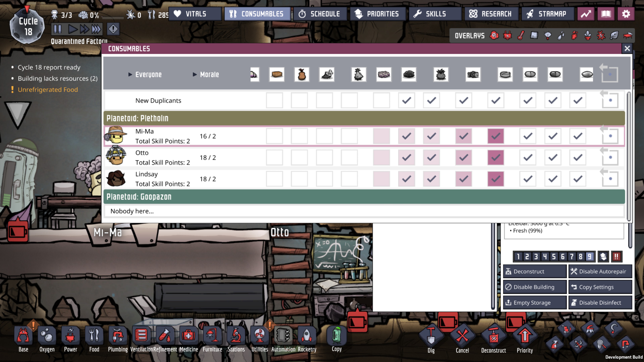Open the Priorities tab

click(x=378, y=14)
